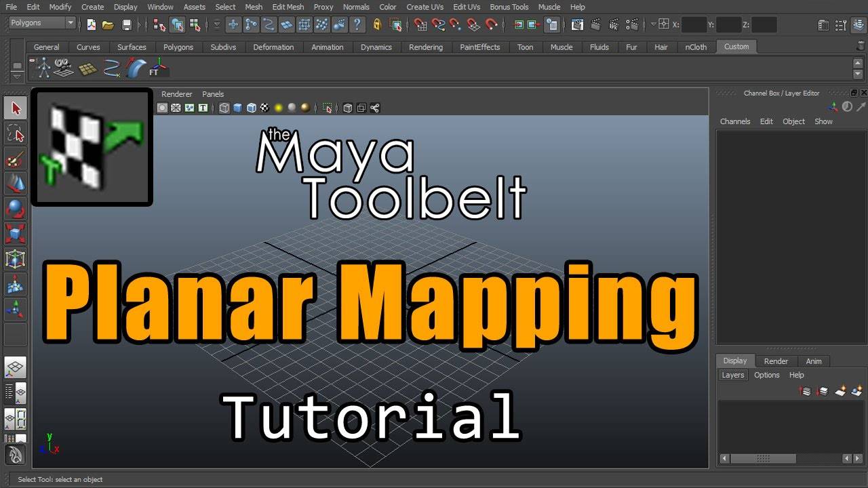Viewport: 868px width, 488px height.
Task: Toggle the joints selection mask
Action: click(251, 25)
